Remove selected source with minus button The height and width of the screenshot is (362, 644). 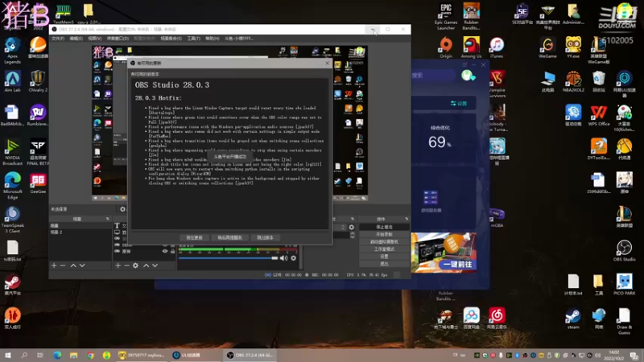(x=126, y=265)
